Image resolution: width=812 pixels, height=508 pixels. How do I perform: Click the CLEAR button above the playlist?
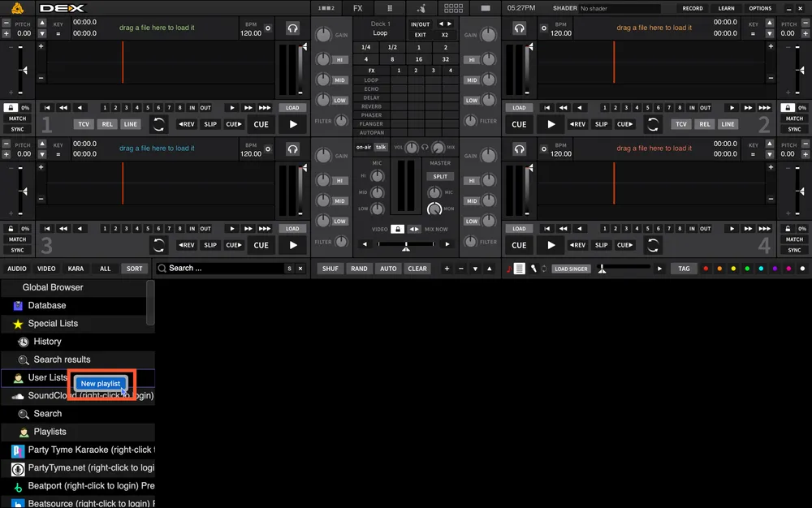(417, 268)
